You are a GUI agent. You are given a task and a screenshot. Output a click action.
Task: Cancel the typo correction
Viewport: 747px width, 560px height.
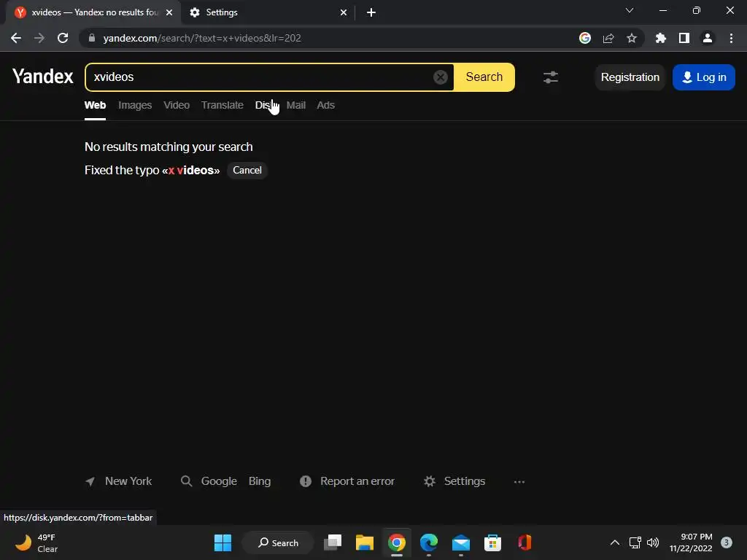(x=247, y=171)
